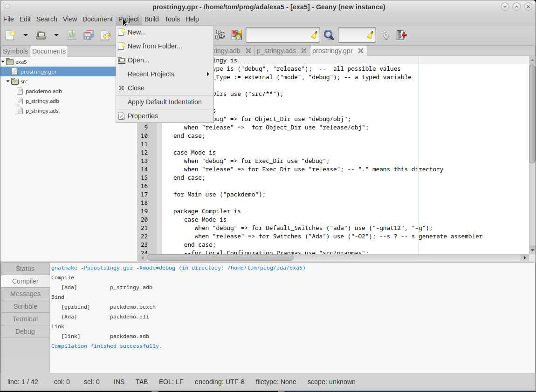Click the Find magnifier icon in the toolbar

pyautogui.click(x=329, y=35)
